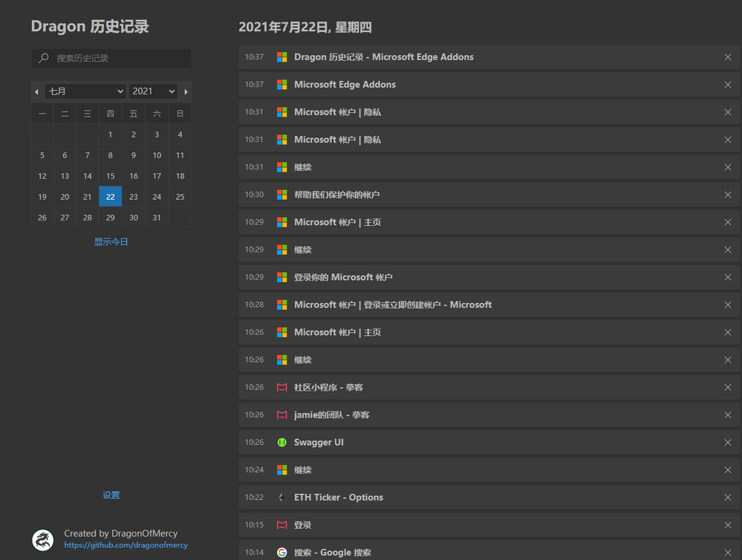Select July 31 in the calendar

[x=157, y=218]
